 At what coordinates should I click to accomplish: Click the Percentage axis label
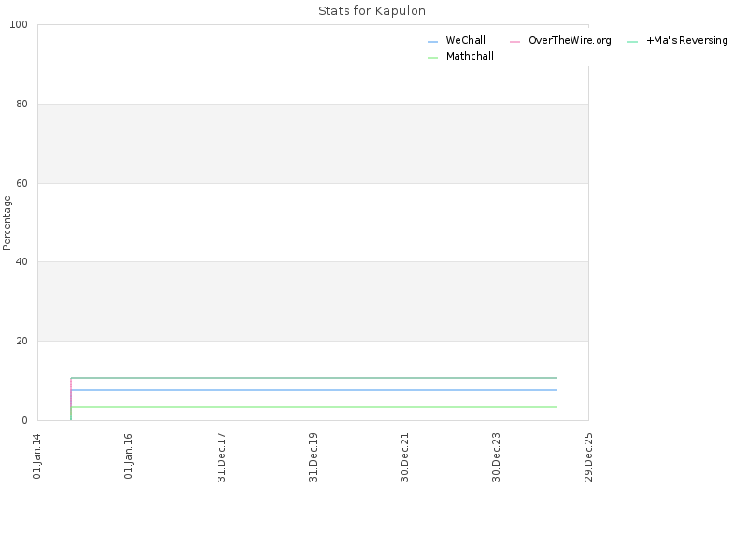pos(7,223)
